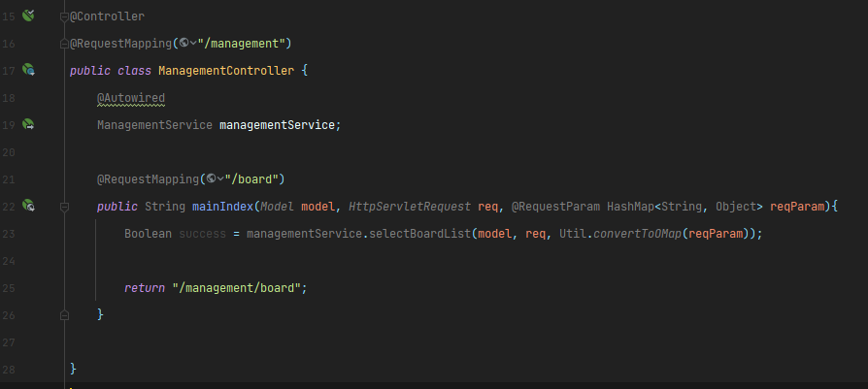Click the autowired dependency gutter icon on line 19
Viewport: 868px width, 389px height.
click(x=28, y=124)
